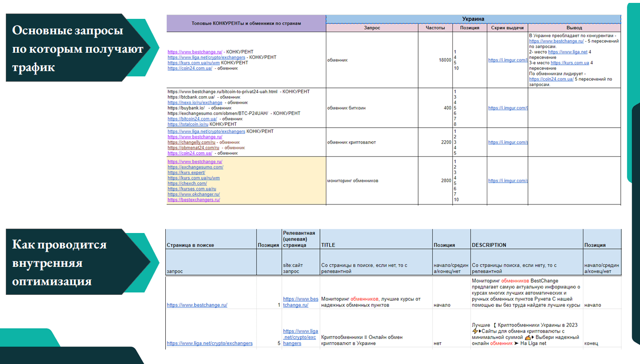Open the nexo.io/ru/exchange link
The height and width of the screenshot is (364, 640).
[x=195, y=102]
